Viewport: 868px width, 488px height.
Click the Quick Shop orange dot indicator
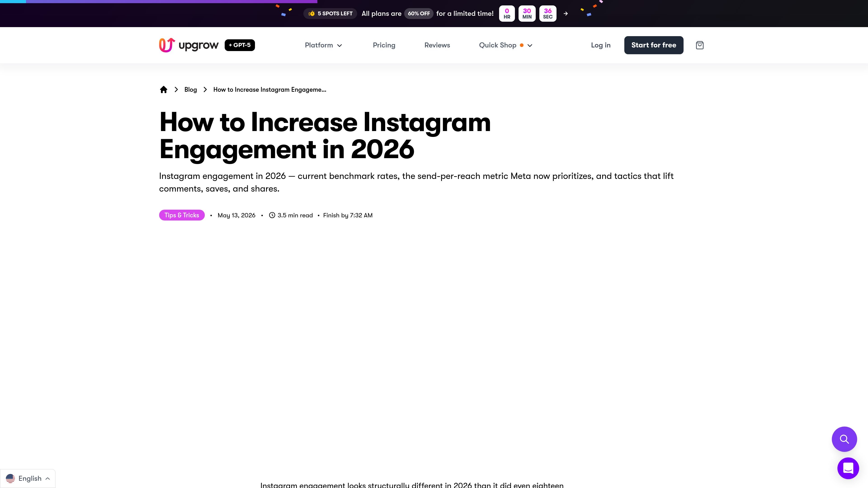click(x=522, y=45)
